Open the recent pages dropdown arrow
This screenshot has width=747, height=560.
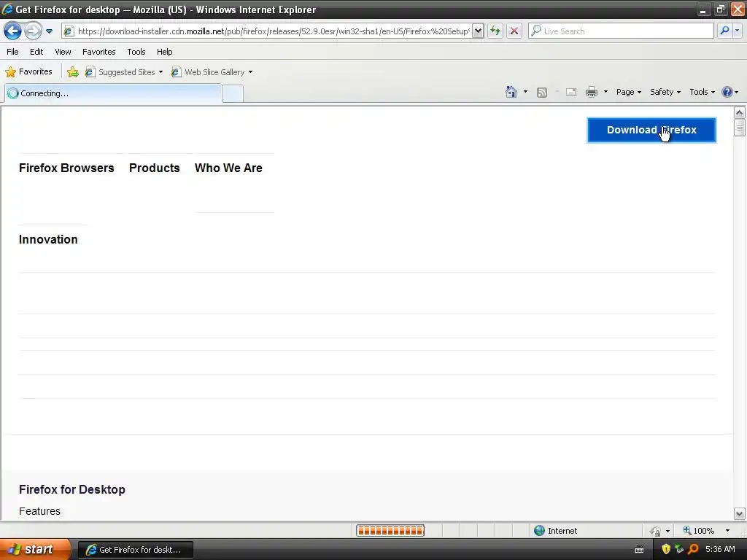[49, 31]
